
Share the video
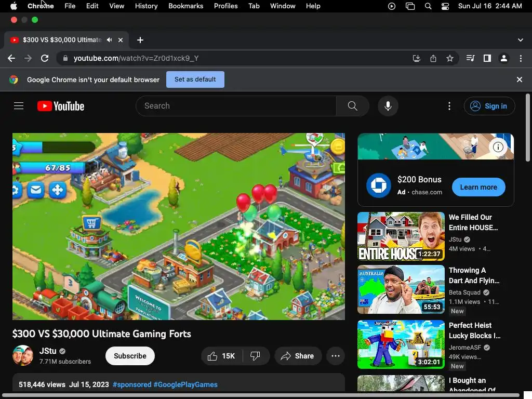click(298, 356)
